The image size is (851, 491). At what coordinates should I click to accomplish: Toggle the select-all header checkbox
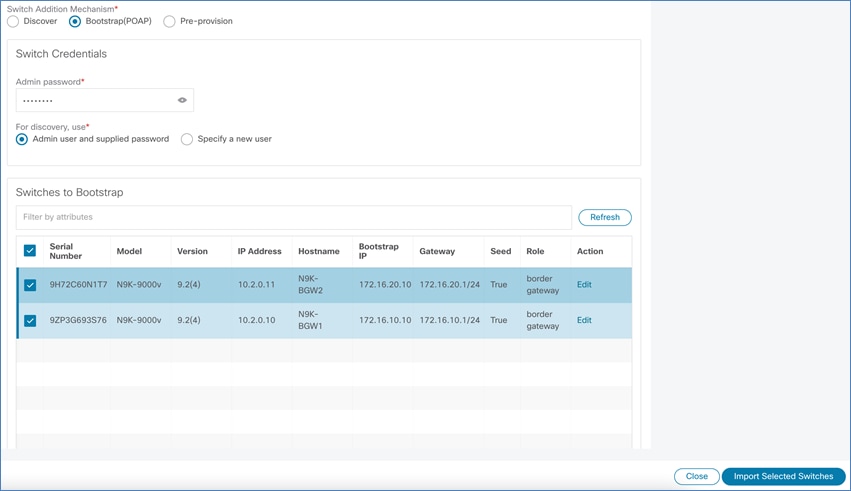[x=30, y=251]
